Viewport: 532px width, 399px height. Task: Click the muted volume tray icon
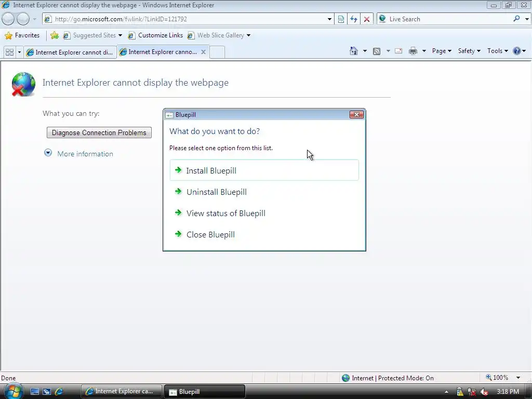tap(484, 392)
